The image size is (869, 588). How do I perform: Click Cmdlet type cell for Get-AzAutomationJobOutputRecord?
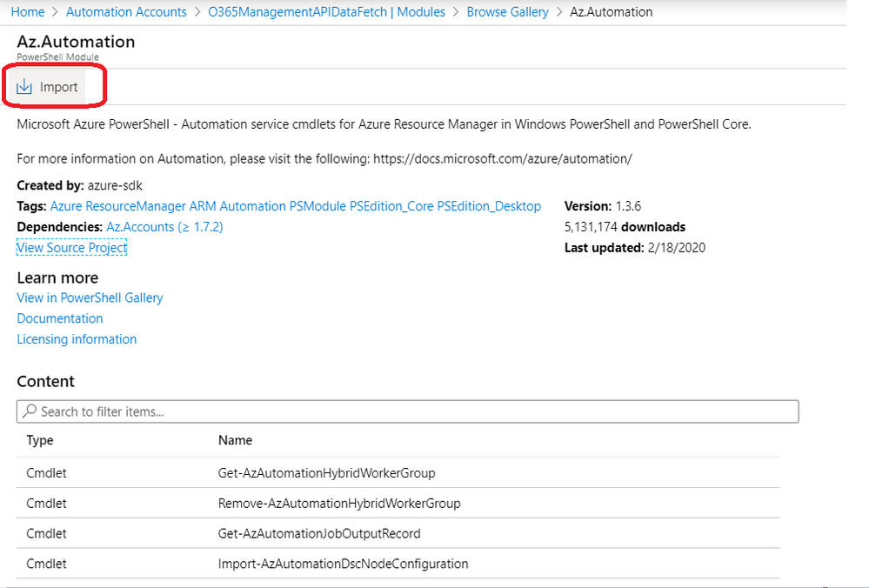(x=46, y=533)
